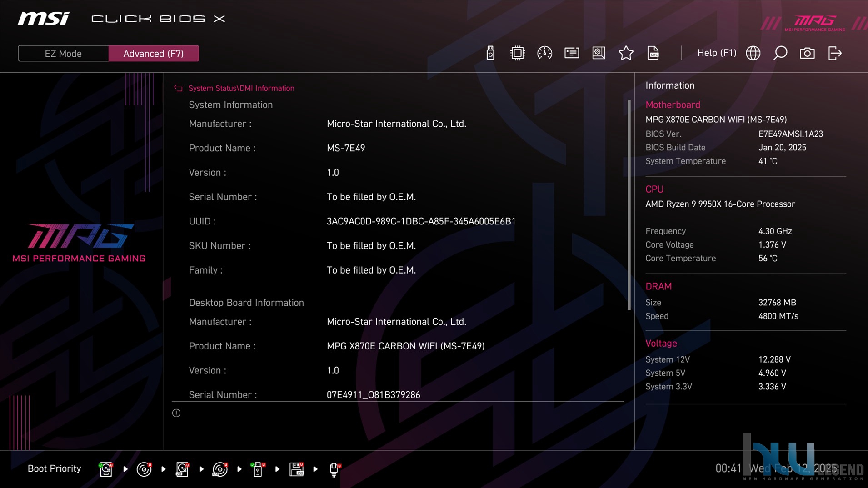Viewport: 868px width, 488px height.
Task: Click the Desktop Board Information heading
Action: pos(246,303)
